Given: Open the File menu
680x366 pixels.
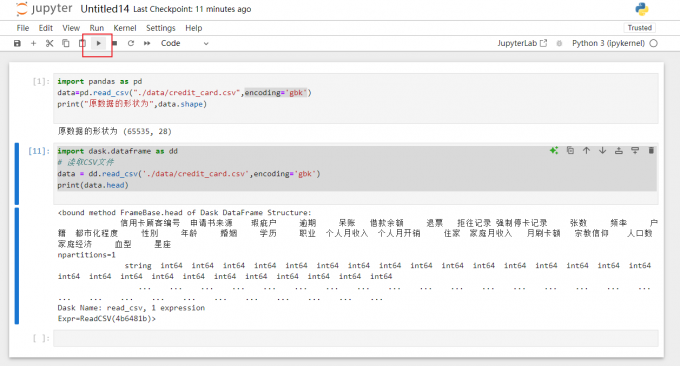Looking at the screenshot, I should tap(23, 28).
